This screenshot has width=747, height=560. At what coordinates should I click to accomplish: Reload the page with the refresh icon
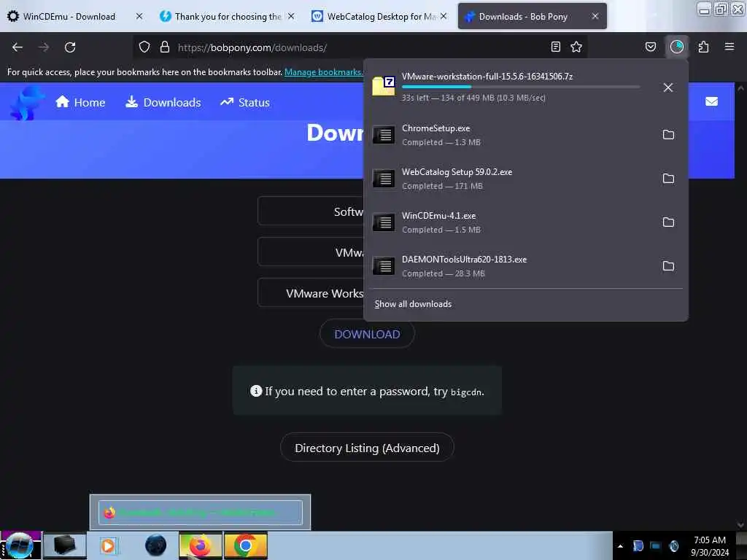point(70,47)
